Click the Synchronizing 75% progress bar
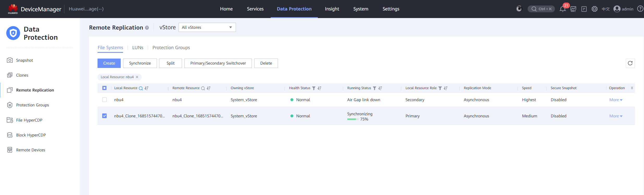Image resolution: width=644 pixels, height=195 pixels. click(353, 119)
